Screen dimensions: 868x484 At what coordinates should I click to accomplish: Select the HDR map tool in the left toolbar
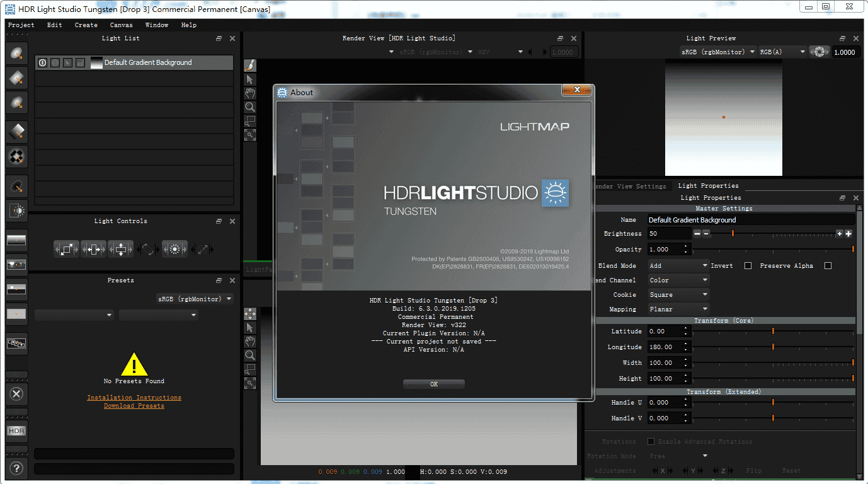coord(16,431)
